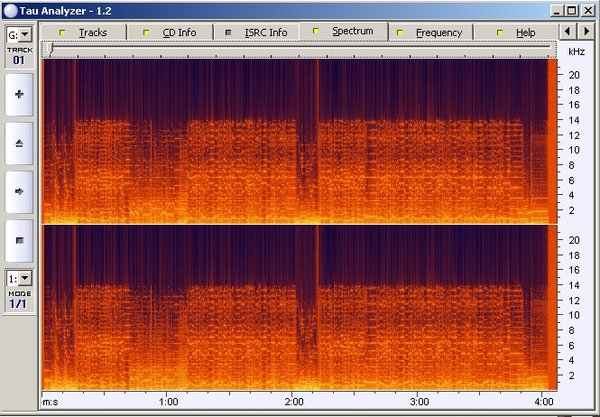
Task: Click the 4:00 time axis label
Action: tap(544, 402)
